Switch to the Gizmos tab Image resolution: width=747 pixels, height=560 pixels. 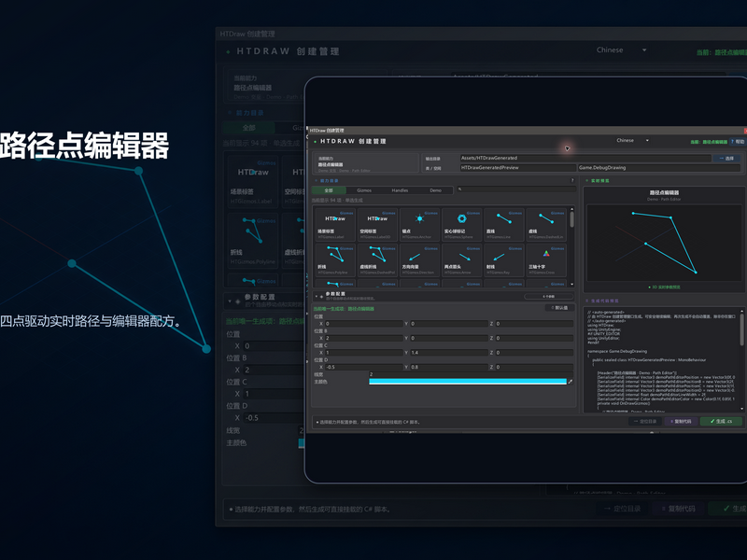tap(364, 190)
